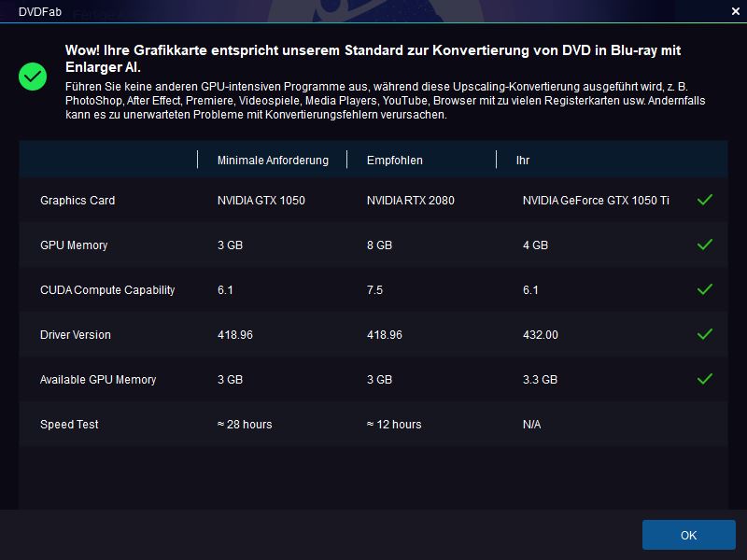Click the recommended NVIDIA RTX 2080 value
The width and height of the screenshot is (747, 560).
click(411, 201)
